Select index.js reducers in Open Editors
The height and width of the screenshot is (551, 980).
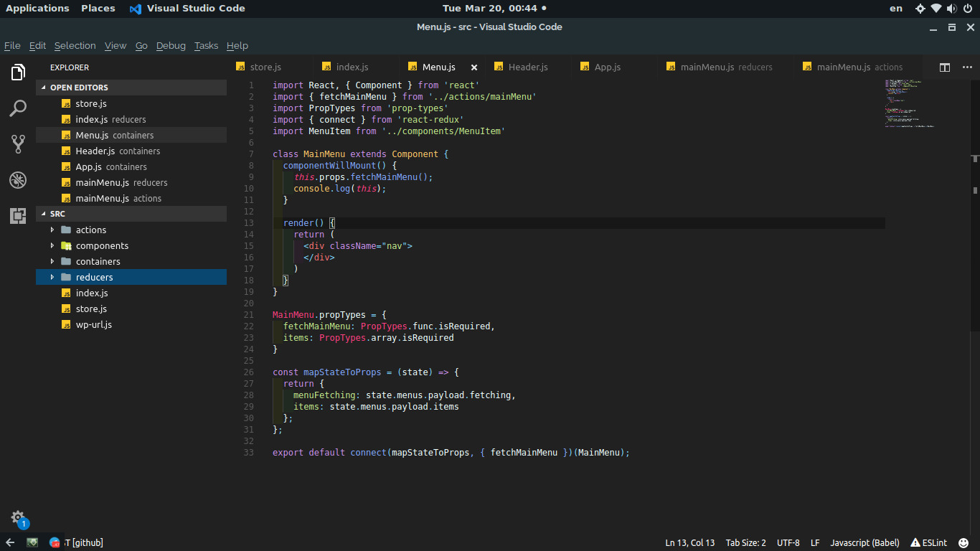(x=131, y=119)
